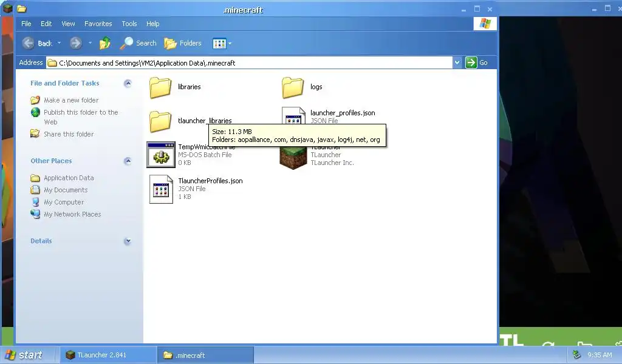Viewport: 622px width, 364px height.
Task: Click the Go button
Action: 477,62
